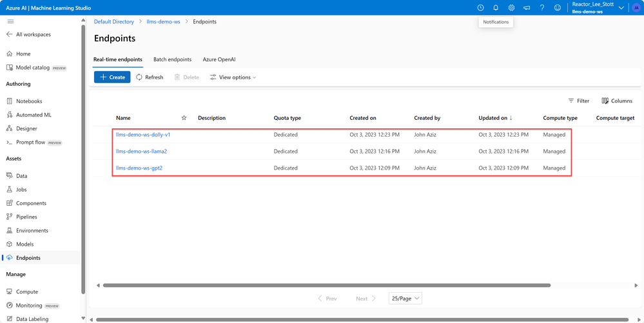The height and width of the screenshot is (323, 644).
Task: Toggle the favorites star column header
Action: 184,118
